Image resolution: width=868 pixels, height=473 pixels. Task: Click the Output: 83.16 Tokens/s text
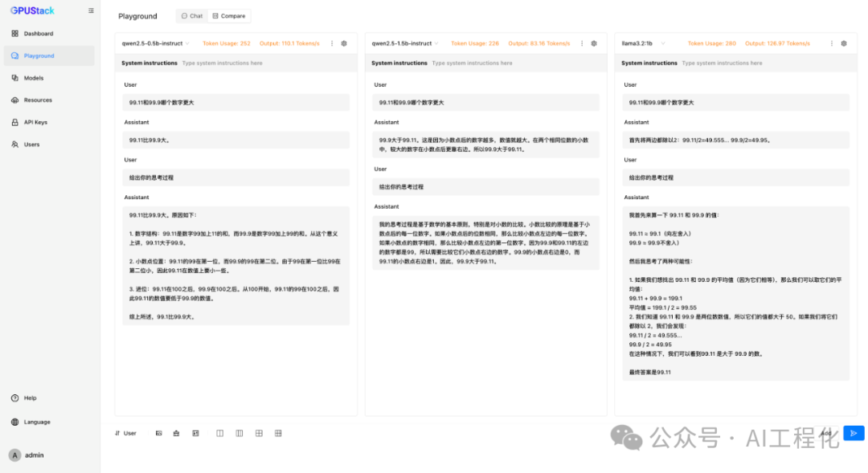click(539, 43)
